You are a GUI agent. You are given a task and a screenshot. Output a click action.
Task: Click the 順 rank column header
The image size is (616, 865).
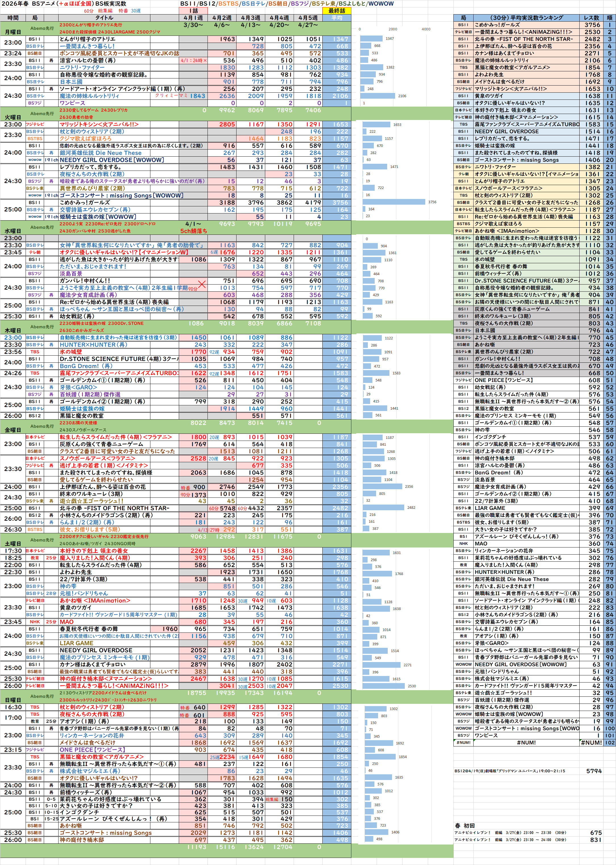click(609, 18)
